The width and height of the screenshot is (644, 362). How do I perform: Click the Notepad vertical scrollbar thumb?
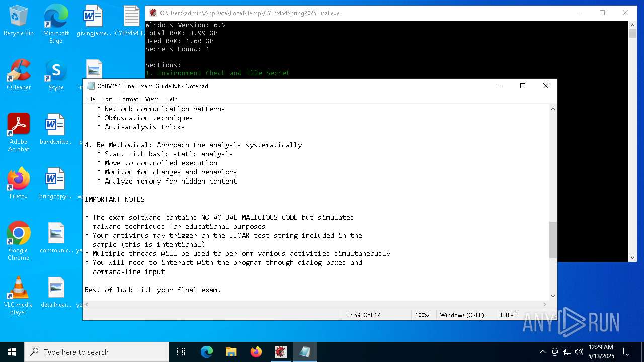coord(553,240)
